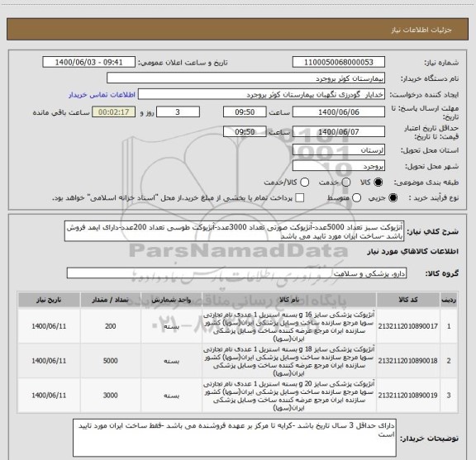Click the buyer notes text area
Screen dimensions: 476x460
coord(235,438)
